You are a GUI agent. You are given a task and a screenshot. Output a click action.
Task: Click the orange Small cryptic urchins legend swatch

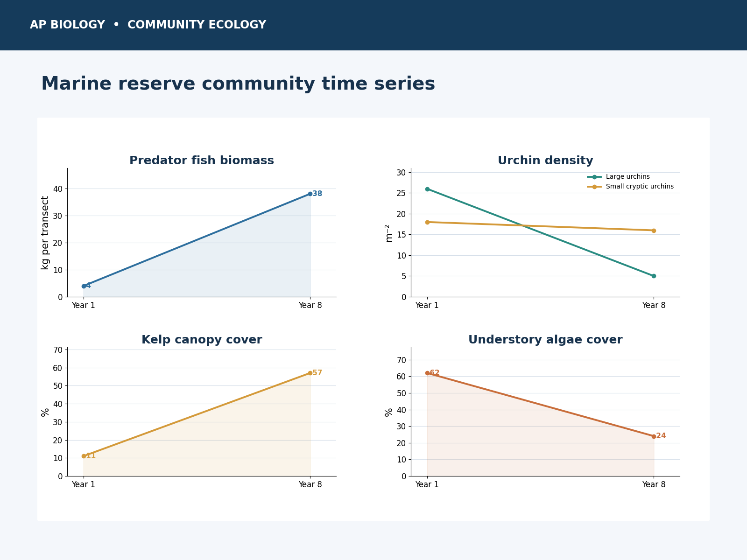594,187
